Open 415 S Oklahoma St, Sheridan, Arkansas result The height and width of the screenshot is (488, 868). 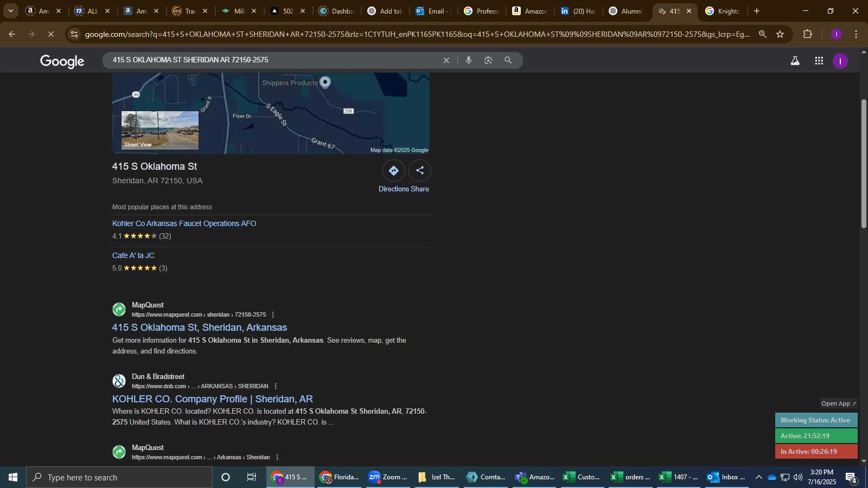200,328
